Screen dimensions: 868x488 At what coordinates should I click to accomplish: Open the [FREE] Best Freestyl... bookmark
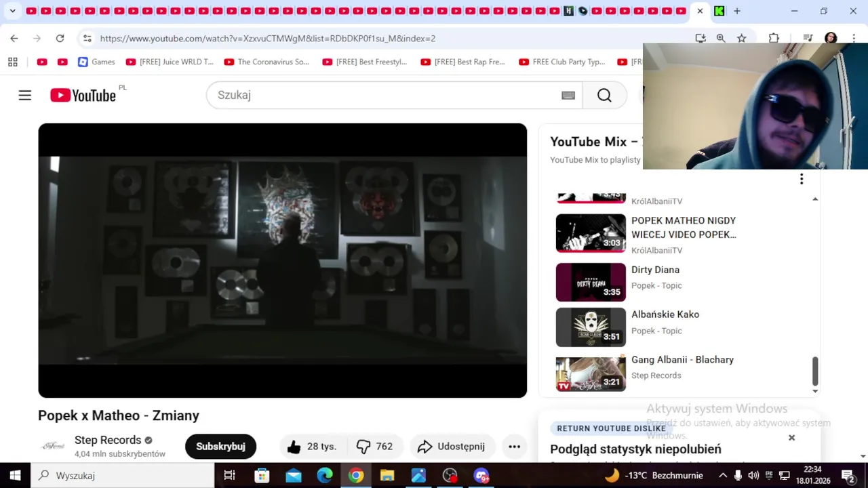click(365, 62)
